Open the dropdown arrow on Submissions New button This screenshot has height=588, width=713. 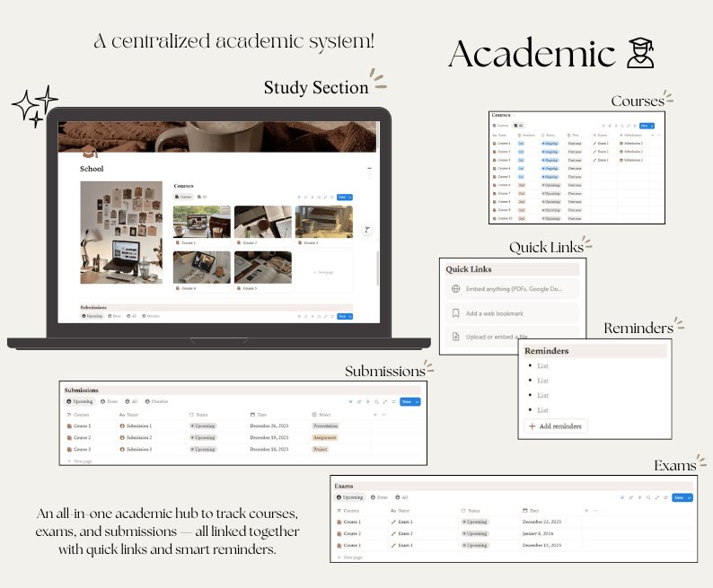417,401
